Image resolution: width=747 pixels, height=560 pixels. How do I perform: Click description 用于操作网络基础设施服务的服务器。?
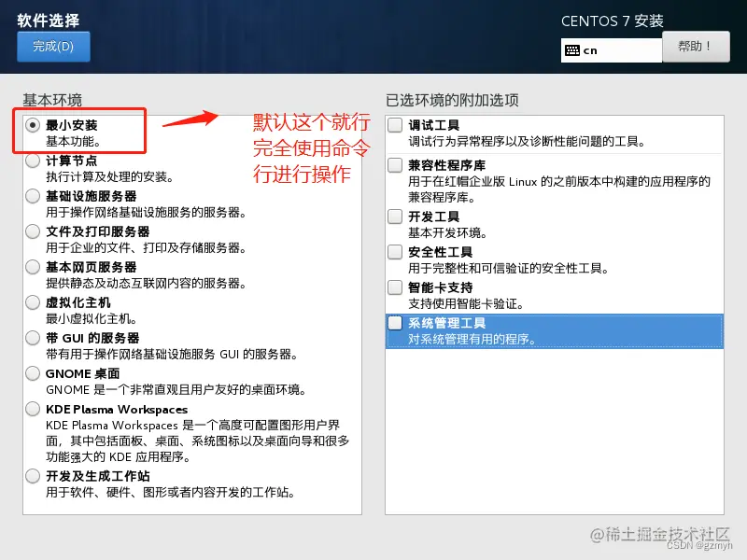click(x=146, y=213)
